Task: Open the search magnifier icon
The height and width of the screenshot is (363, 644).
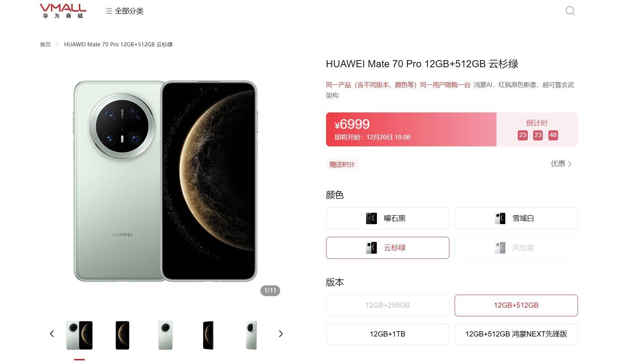Action: tap(570, 11)
